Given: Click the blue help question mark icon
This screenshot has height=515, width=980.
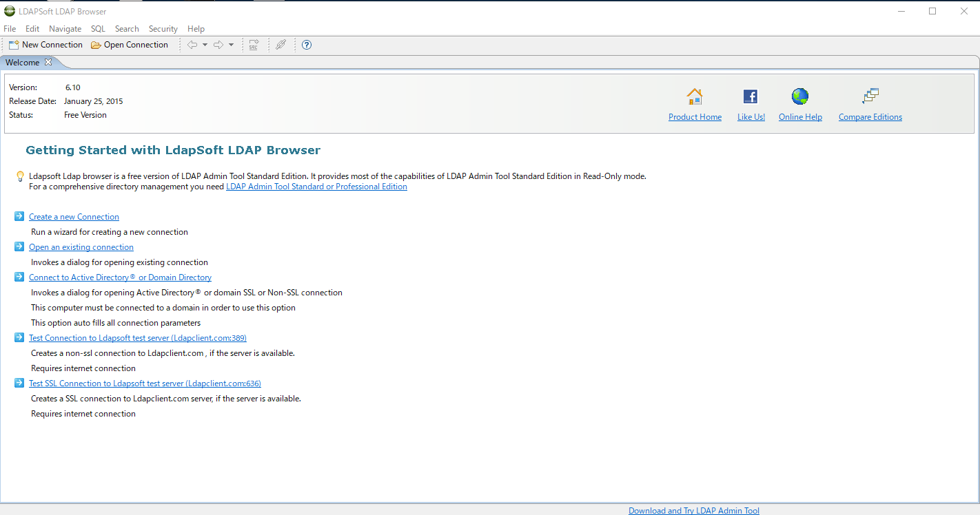Looking at the screenshot, I should pyautogui.click(x=307, y=45).
